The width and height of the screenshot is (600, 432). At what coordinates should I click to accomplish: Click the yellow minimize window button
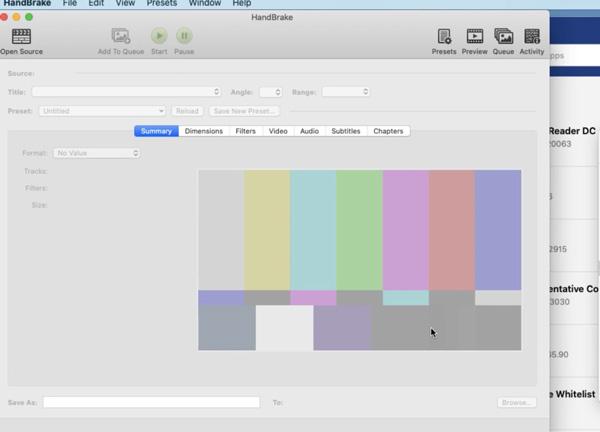coord(16,17)
